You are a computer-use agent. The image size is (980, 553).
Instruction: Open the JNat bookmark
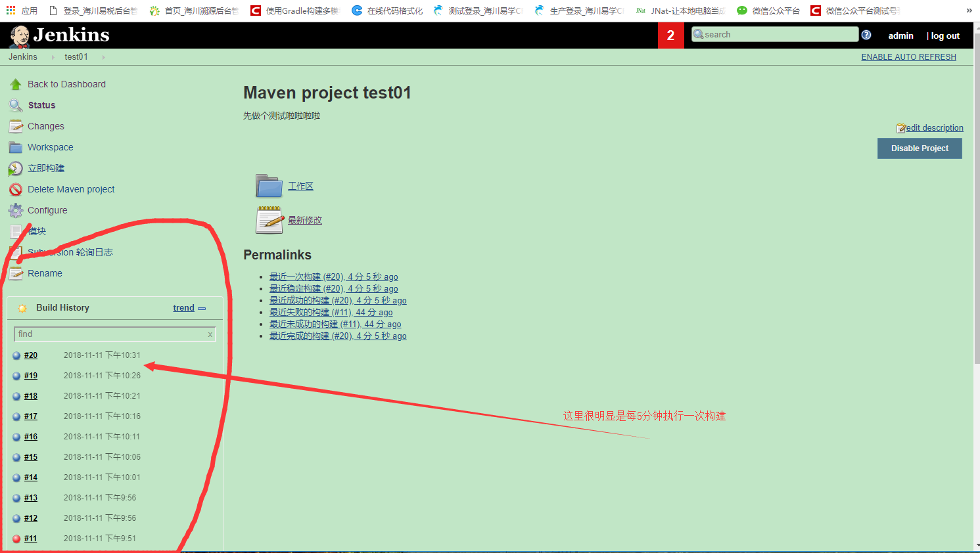680,11
